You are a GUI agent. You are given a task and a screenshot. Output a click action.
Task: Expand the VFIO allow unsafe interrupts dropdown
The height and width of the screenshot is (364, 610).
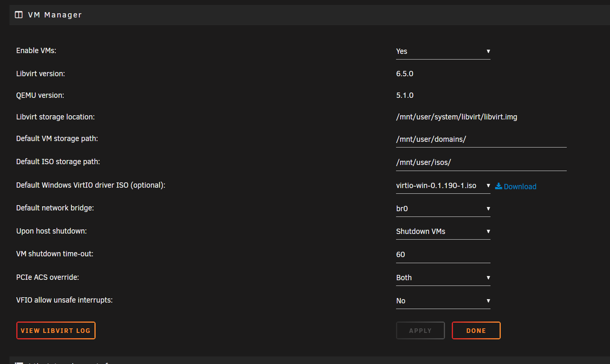point(443,301)
